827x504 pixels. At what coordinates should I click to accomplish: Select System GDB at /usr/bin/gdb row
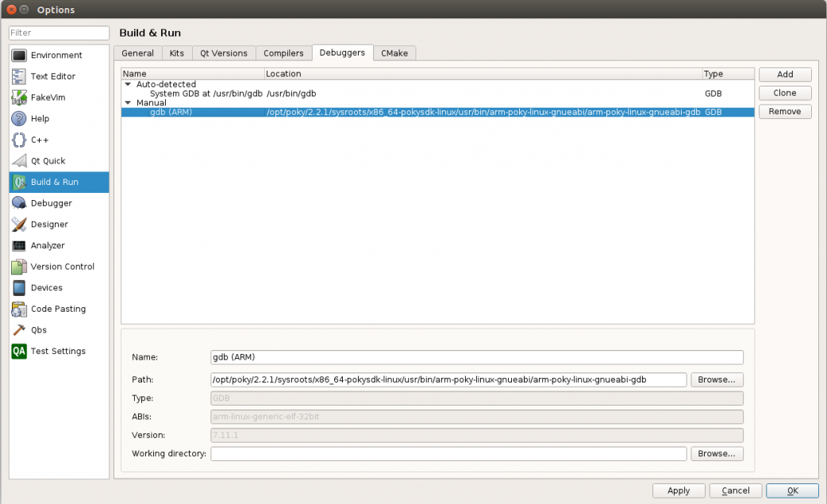206,94
